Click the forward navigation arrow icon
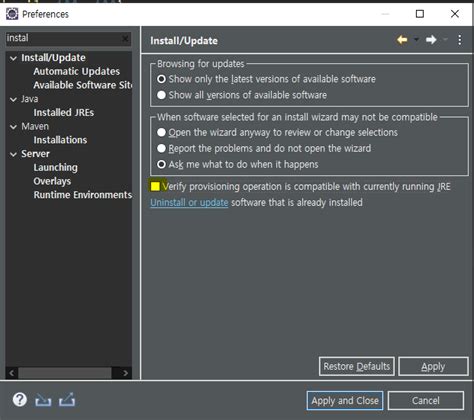 coord(431,40)
